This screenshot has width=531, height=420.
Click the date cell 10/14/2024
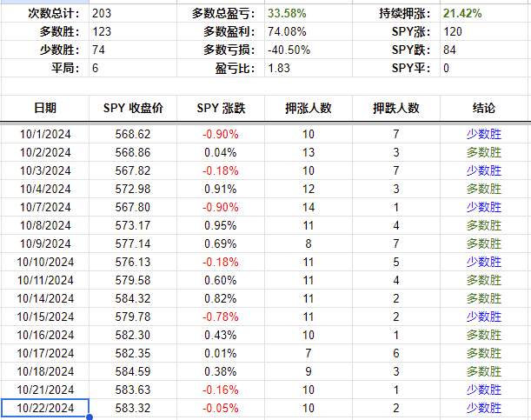[45, 299]
